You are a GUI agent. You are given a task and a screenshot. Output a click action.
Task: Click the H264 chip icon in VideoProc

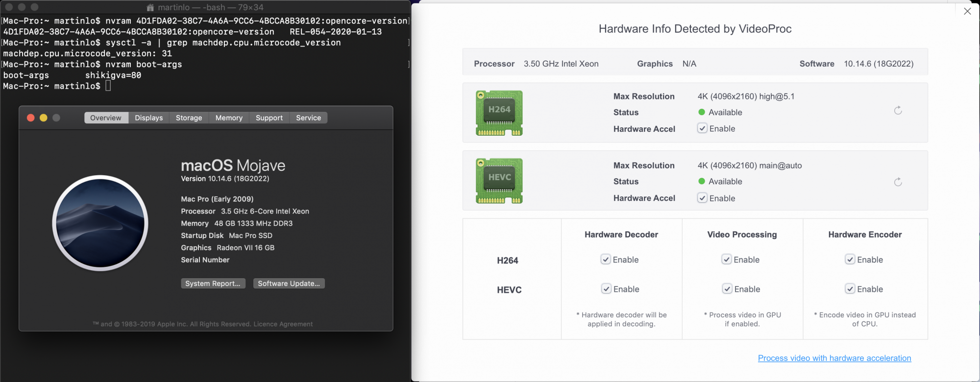coord(499,113)
